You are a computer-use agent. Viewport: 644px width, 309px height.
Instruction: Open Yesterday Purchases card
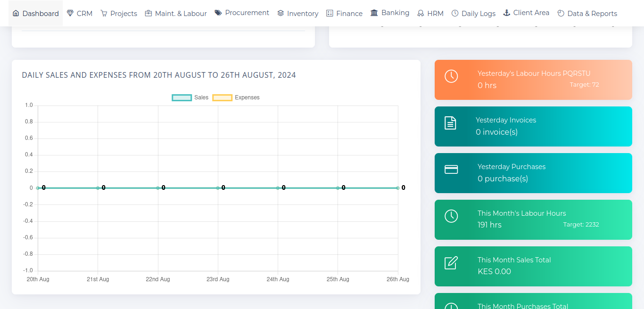tap(533, 173)
